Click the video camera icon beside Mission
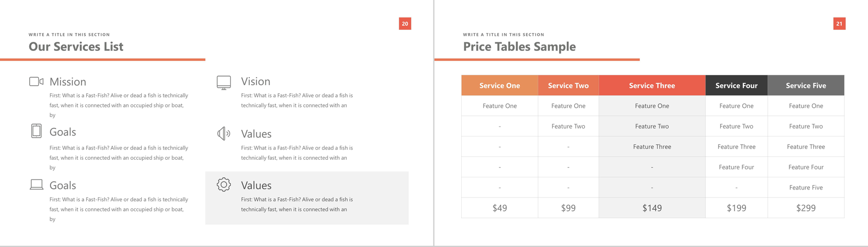This screenshot has height=247, width=868. pos(36,82)
